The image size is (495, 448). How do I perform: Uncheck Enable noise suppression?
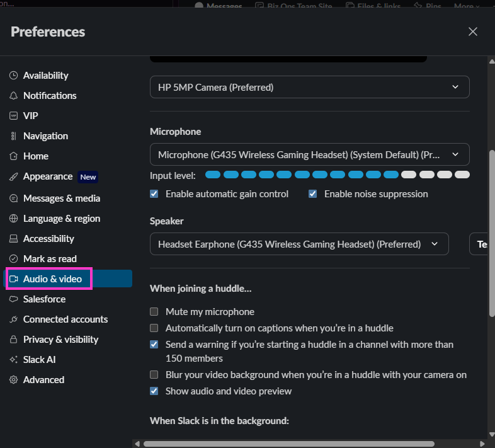(x=312, y=194)
